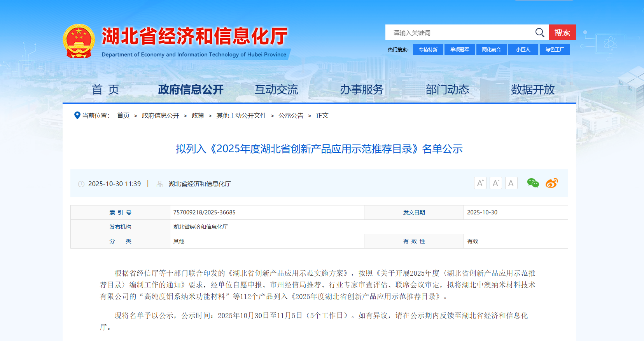Image resolution: width=644 pixels, height=341 pixels.
Task: Open the 政府信息公开 navigation tab
Action: coord(191,90)
